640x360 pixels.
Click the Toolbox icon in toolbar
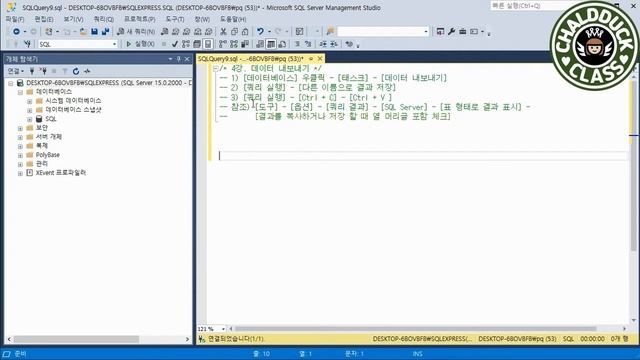tap(462, 31)
